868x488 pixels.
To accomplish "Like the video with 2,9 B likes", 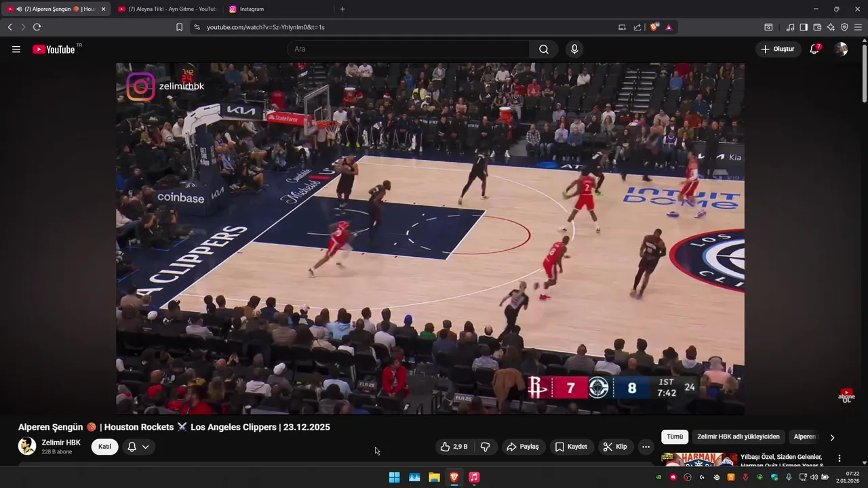I will pyautogui.click(x=454, y=447).
